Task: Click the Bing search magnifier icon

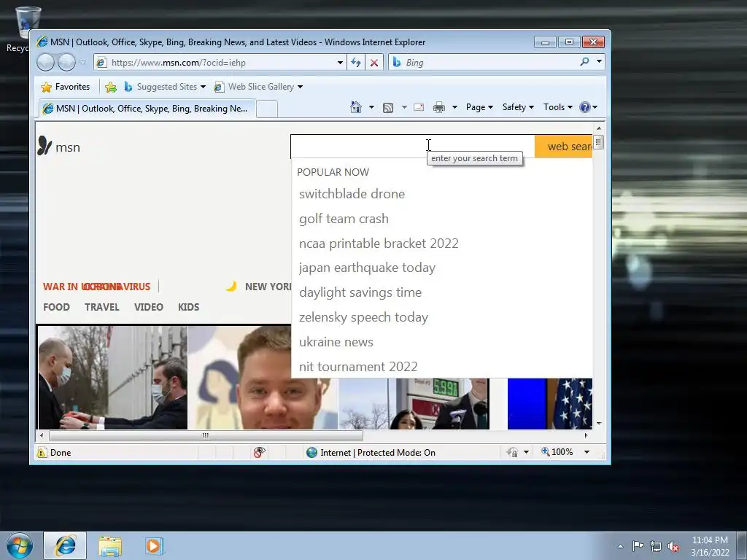Action: (x=584, y=62)
